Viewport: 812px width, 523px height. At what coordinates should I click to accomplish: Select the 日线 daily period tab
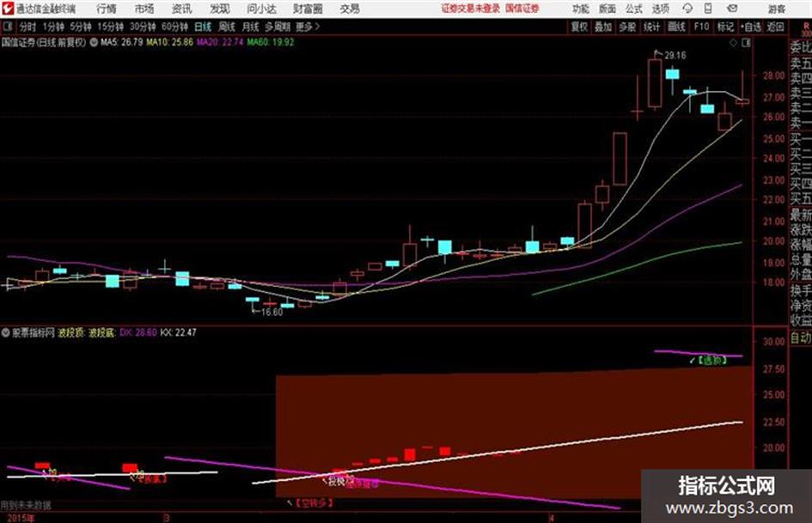(203, 27)
